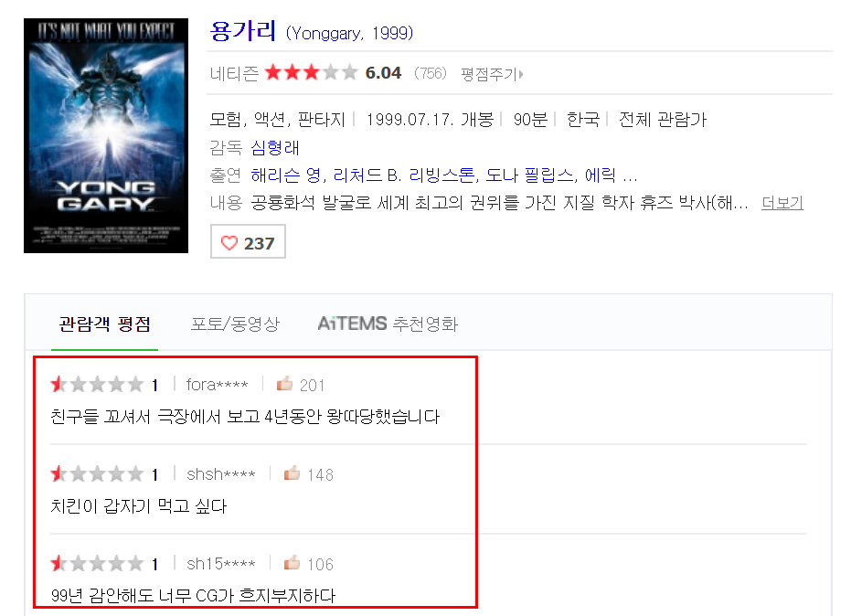851x616 pixels.
Task: Click netizen star rating next to 6.04
Action: (312, 72)
